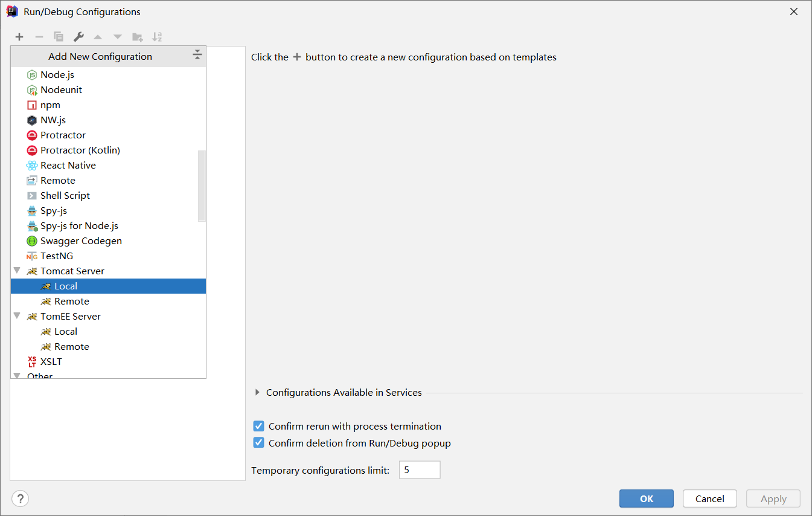Screen dimensions: 812x516
Task: Click the Move Down arrow icon
Action: point(118,37)
